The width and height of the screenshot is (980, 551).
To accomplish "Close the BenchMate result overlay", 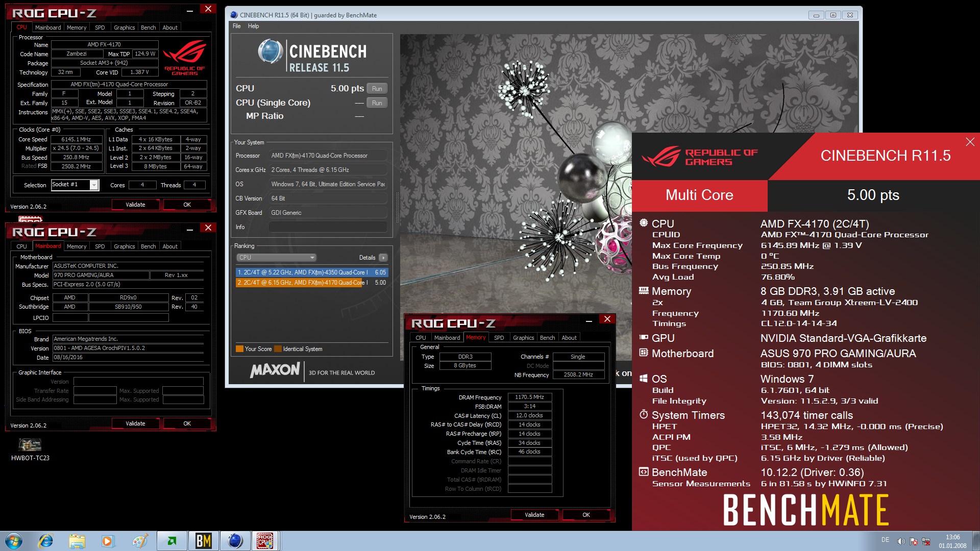I will (x=970, y=142).
